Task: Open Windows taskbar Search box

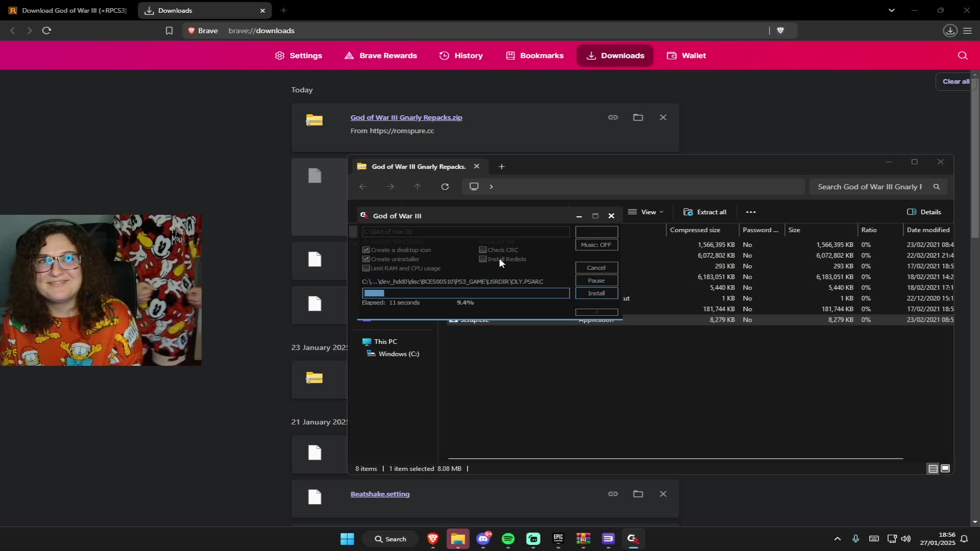Action: tap(390, 539)
